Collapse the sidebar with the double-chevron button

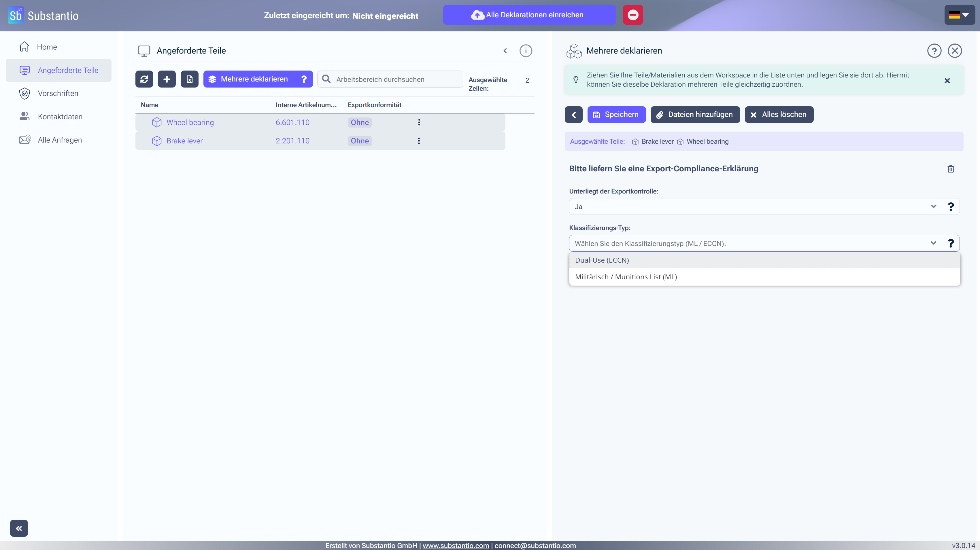tap(19, 528)
